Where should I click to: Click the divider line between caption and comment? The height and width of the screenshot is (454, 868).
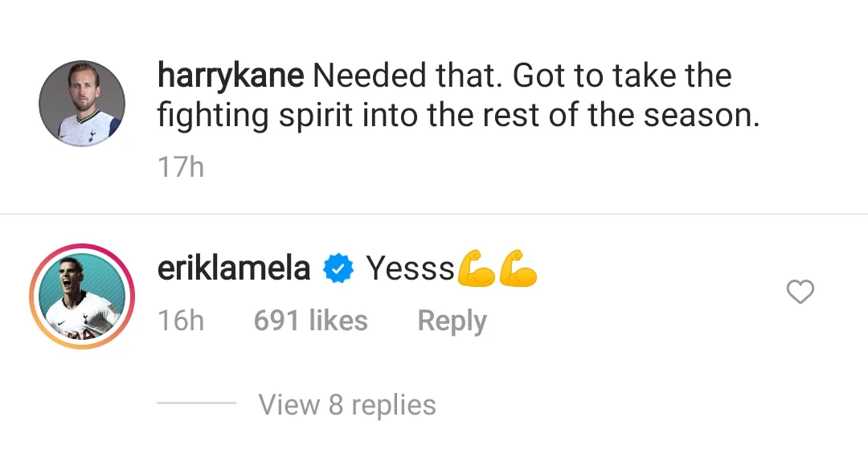pos(434,215)
